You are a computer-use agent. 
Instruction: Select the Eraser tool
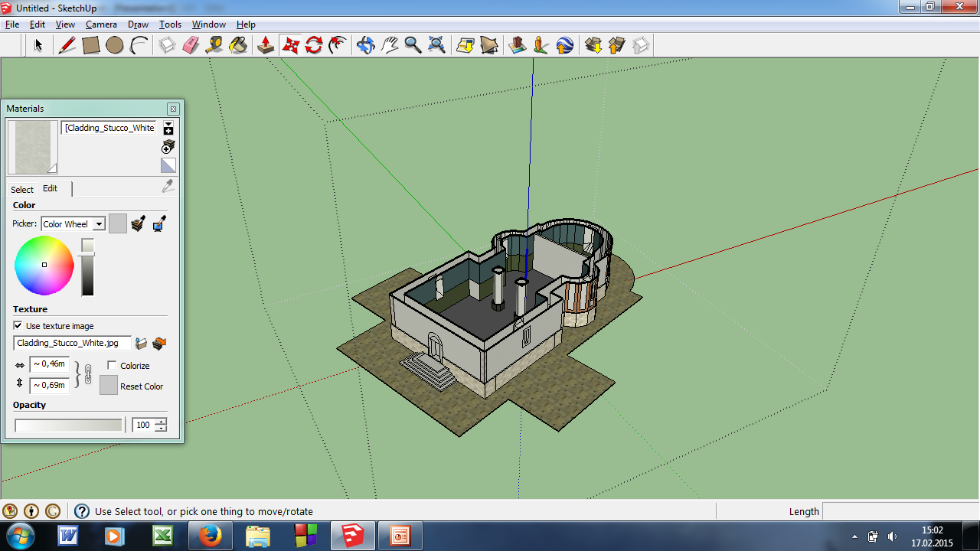(x=191, y=45)
